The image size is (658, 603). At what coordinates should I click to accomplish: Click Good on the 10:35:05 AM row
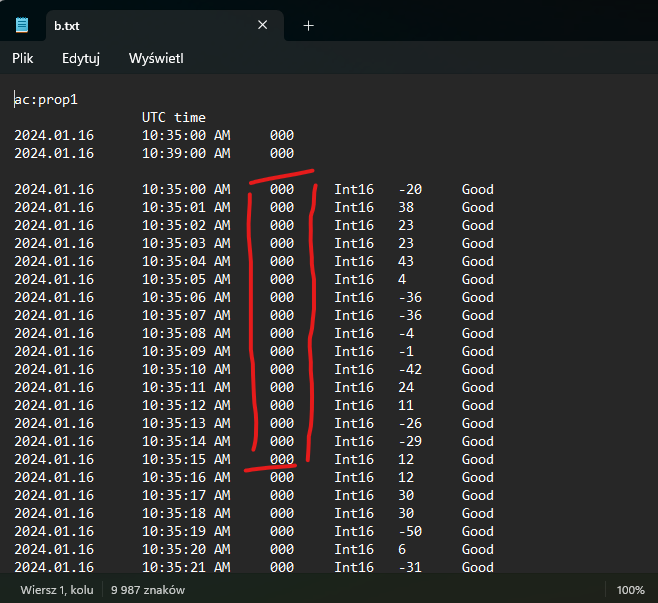pyautogui.click(x=478, y=280)
